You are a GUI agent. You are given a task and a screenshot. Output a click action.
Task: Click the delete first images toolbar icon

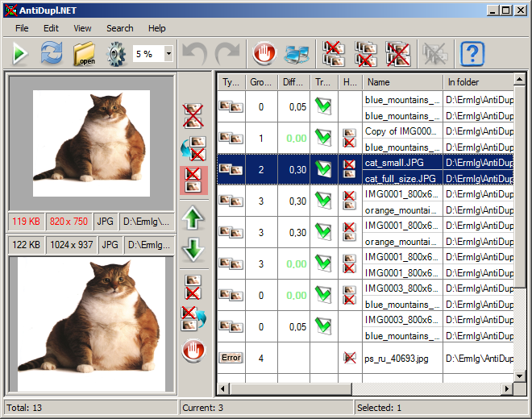coord(333,54)
